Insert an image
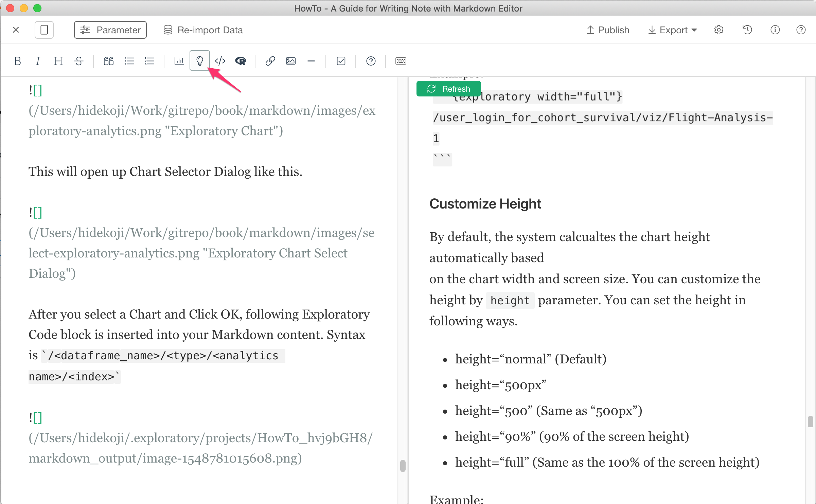816x504 pixels. [291, 61]
